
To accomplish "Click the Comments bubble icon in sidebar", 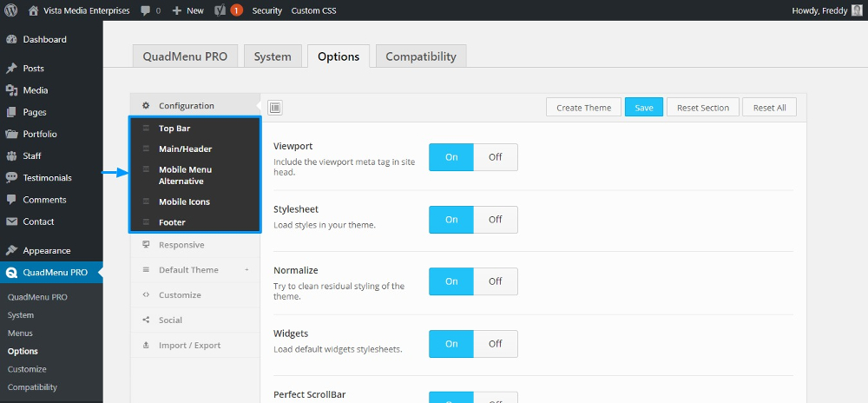I will (11, 200).
